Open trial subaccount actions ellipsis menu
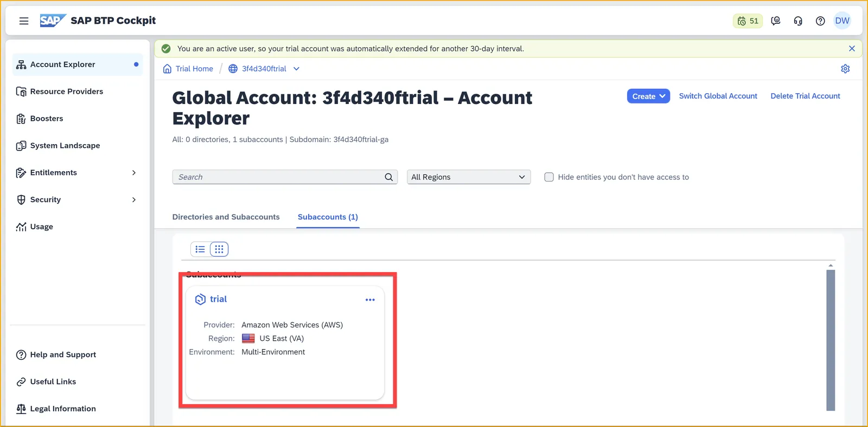The width and height of the screenshot is (868, 427). click(370, 300)
